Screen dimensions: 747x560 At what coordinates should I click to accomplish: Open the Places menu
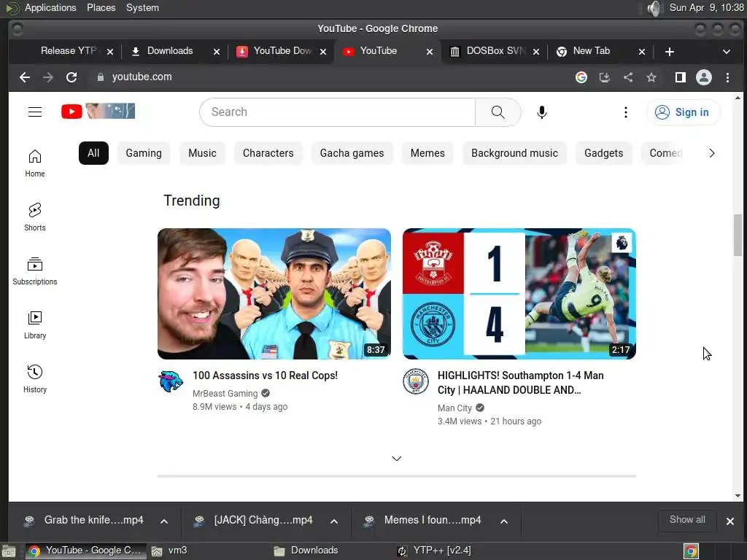click(x=101, y=8)
